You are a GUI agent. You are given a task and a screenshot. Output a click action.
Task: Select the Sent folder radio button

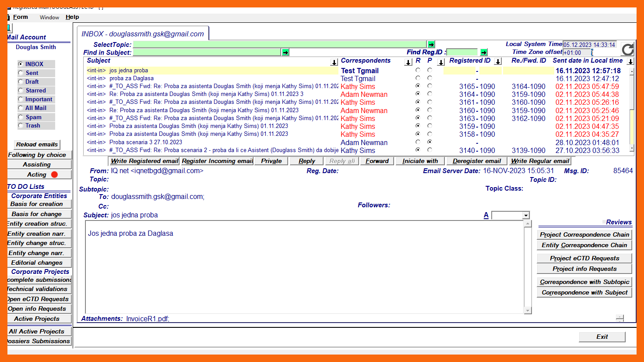point(21,73)
